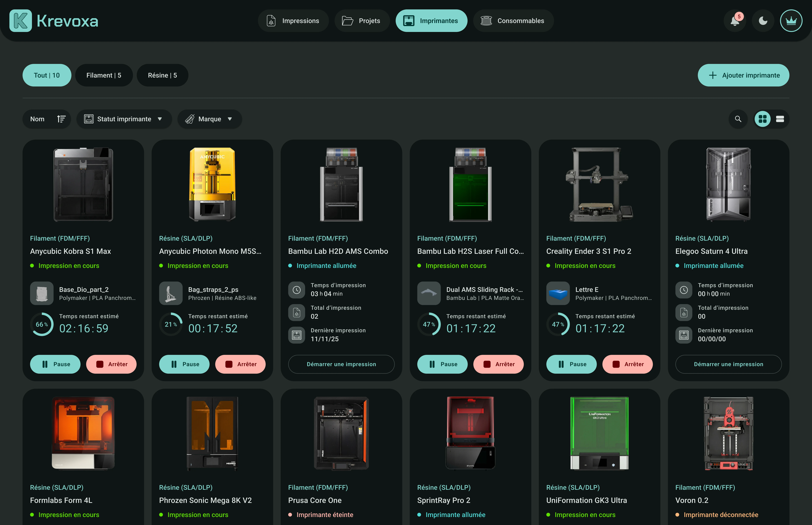Viewport: 812px width, 525px height.
Task: Open the crown profile avatar
Action: point(791,21)
